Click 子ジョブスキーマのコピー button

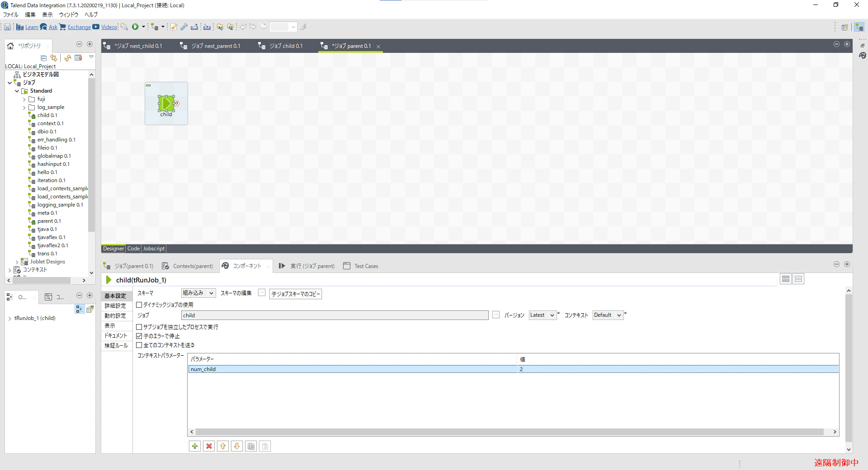point(296,294)
